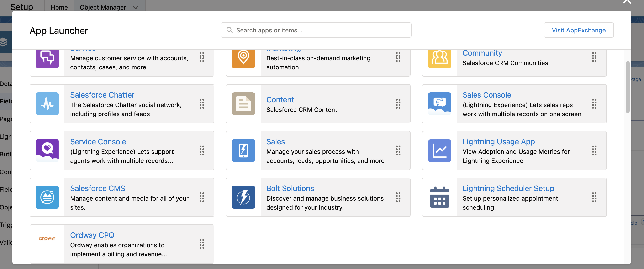Click the drag handle for Lightning Usage App
This screenshot has width=644, height=269.
pos(594,150)
